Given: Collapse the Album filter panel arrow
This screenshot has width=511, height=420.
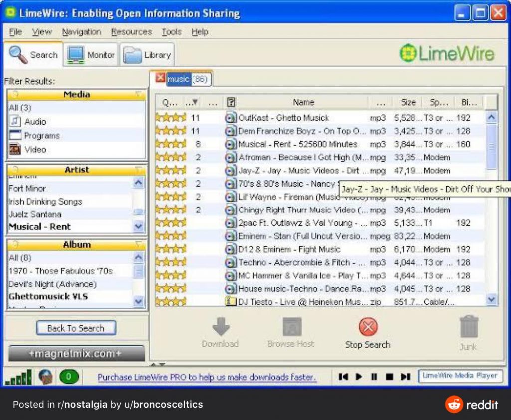Looking at the screenshot, I should click(139, 244).
